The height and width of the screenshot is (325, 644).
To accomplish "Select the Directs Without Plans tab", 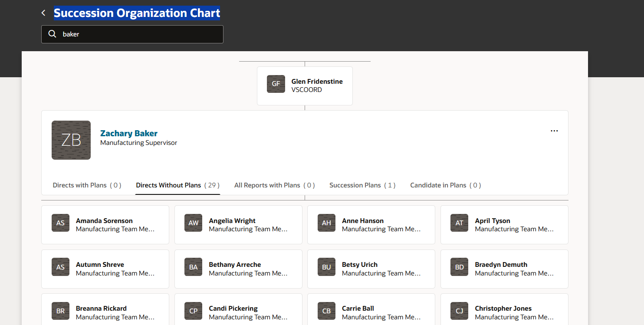I will pos(178,185).
